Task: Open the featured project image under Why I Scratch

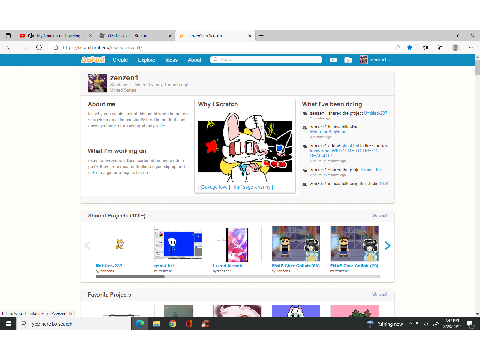Action: [x=245, y=147]
